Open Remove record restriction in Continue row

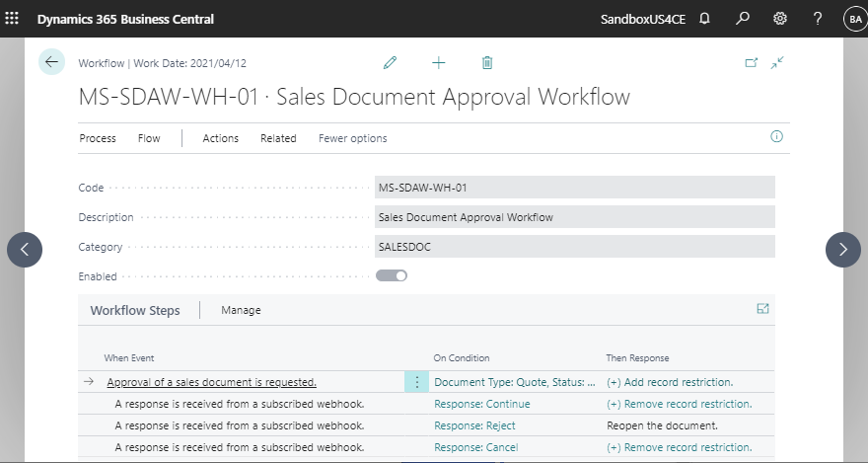680,404
